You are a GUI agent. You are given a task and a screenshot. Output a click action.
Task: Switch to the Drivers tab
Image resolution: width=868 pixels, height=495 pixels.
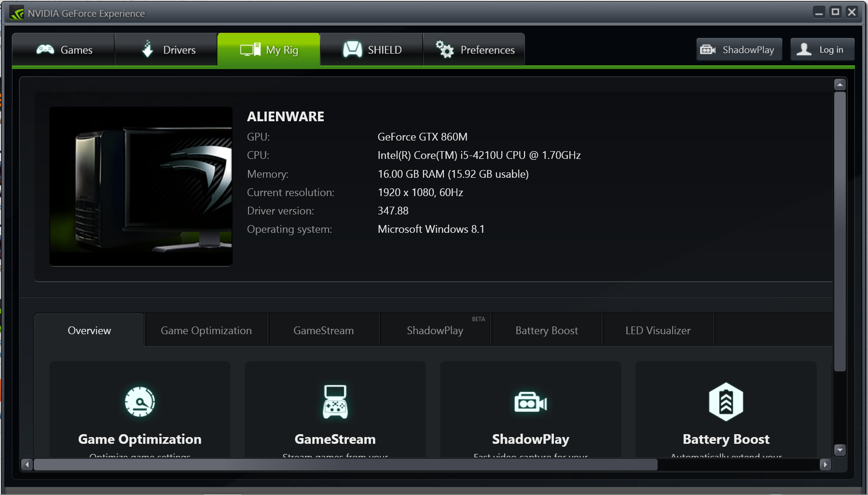(166, 50)
